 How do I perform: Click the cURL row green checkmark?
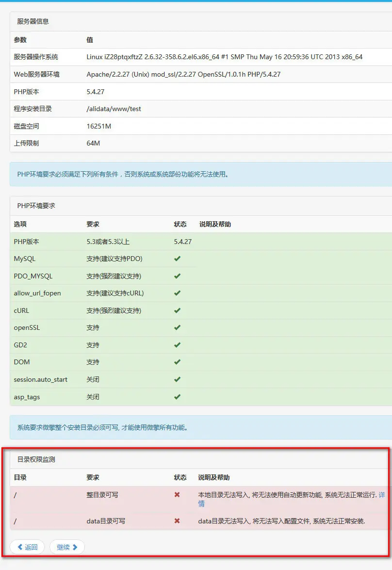(177, 310)
